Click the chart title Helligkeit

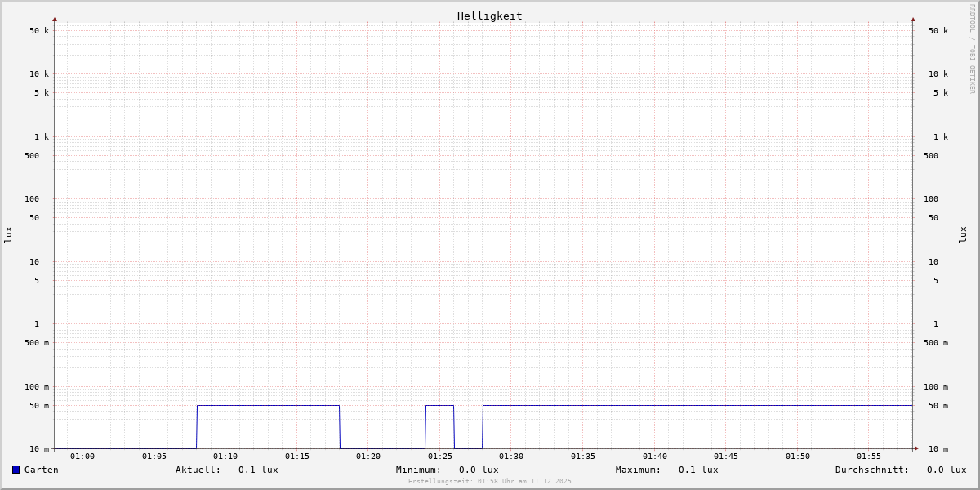pos(490,16)
